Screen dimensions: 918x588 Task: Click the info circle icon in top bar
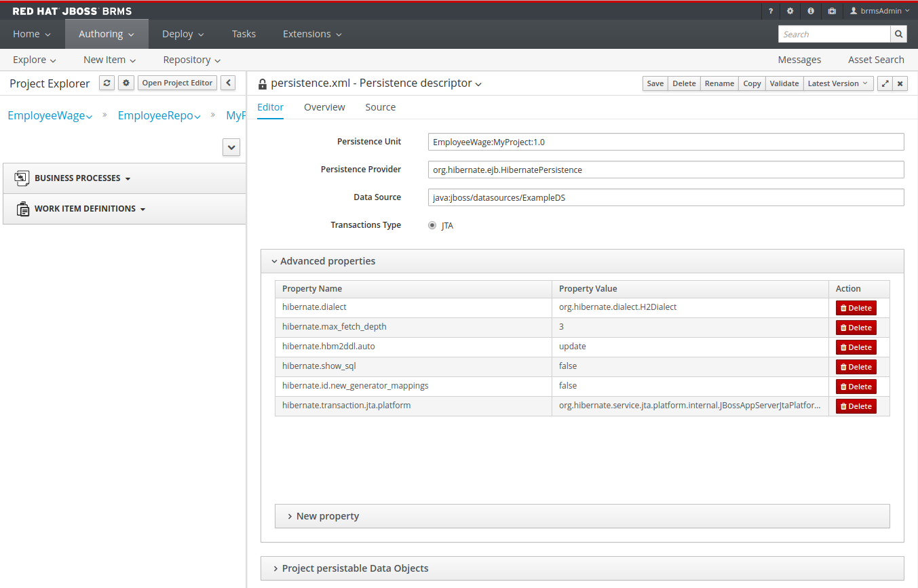click(811, 11)
